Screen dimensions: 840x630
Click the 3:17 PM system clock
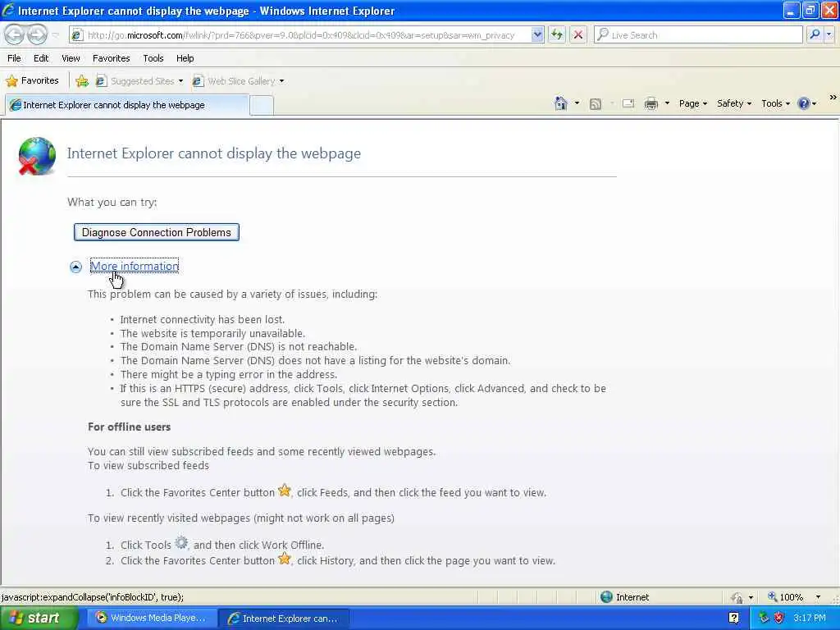(x=810, y=619)
